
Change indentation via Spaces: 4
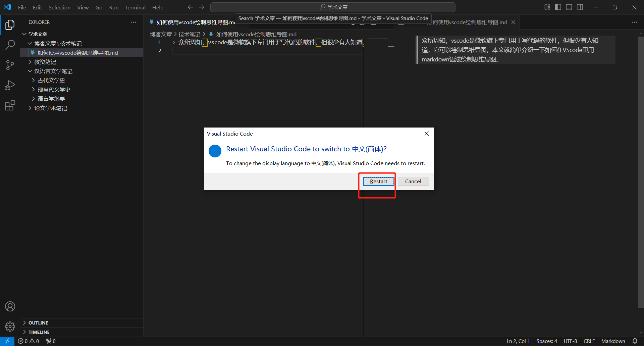(546, 341)
